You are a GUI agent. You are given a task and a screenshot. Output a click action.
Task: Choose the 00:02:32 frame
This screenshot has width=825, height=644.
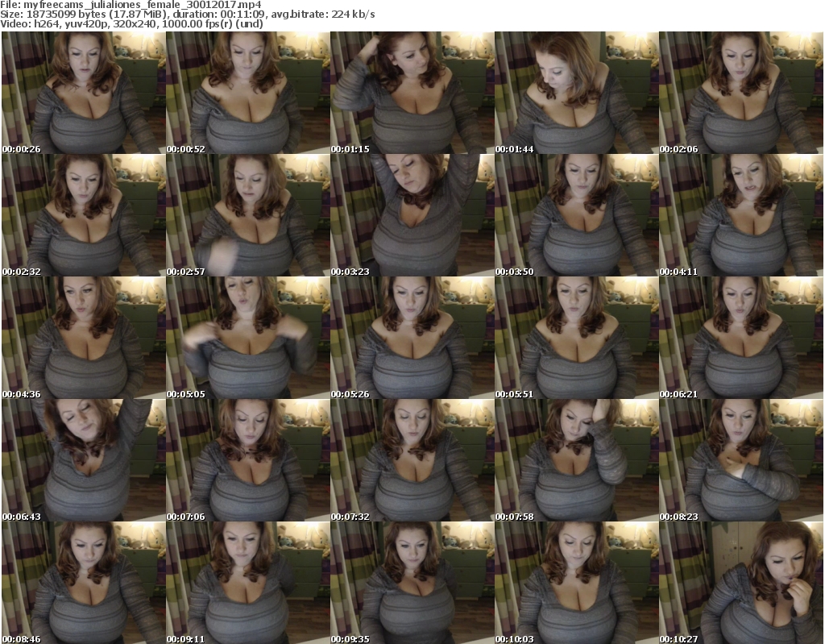[x=84, y=215]
